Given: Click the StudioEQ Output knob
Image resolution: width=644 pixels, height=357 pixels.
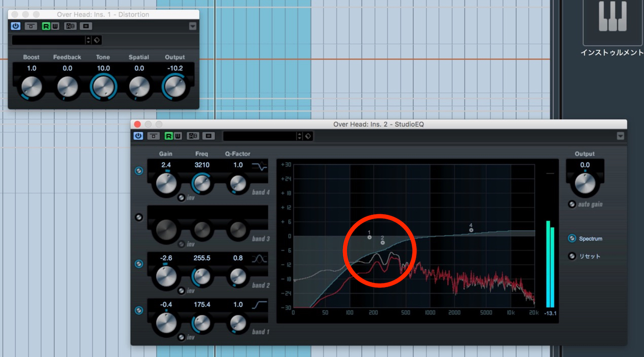Looking at the screenshot, I should [585, 184].
